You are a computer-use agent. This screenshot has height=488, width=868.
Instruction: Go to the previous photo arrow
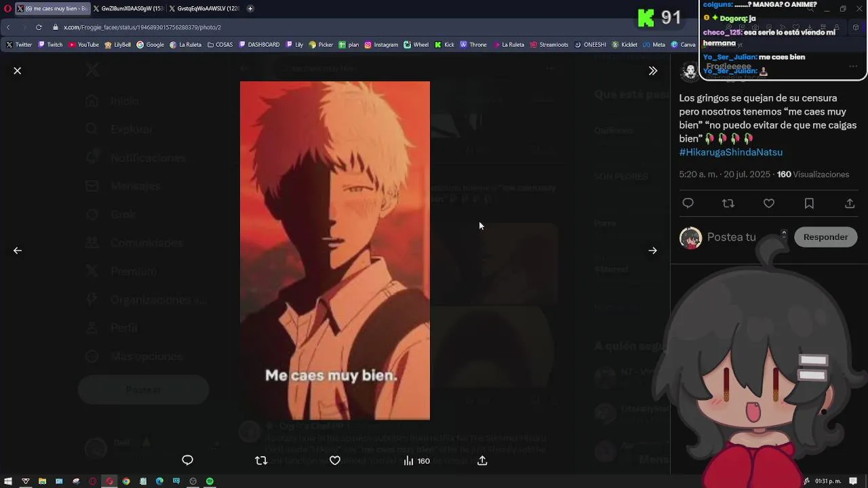(18, 250)
